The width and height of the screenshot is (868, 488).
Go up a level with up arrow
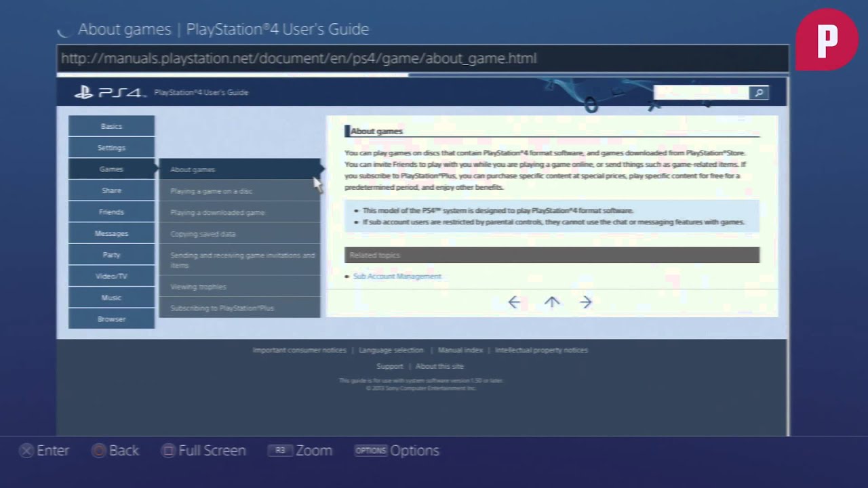552,302
